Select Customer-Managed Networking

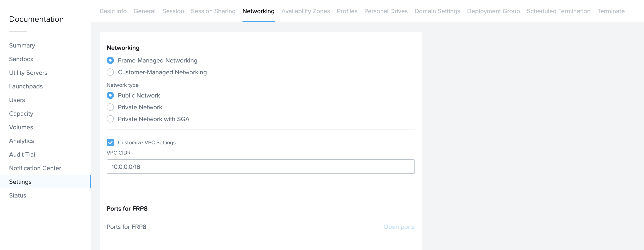pos(110,72)
